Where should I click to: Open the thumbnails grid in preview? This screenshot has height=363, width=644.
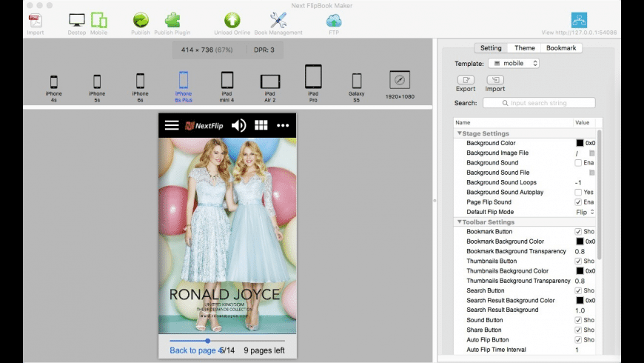(x=261, y=125)
